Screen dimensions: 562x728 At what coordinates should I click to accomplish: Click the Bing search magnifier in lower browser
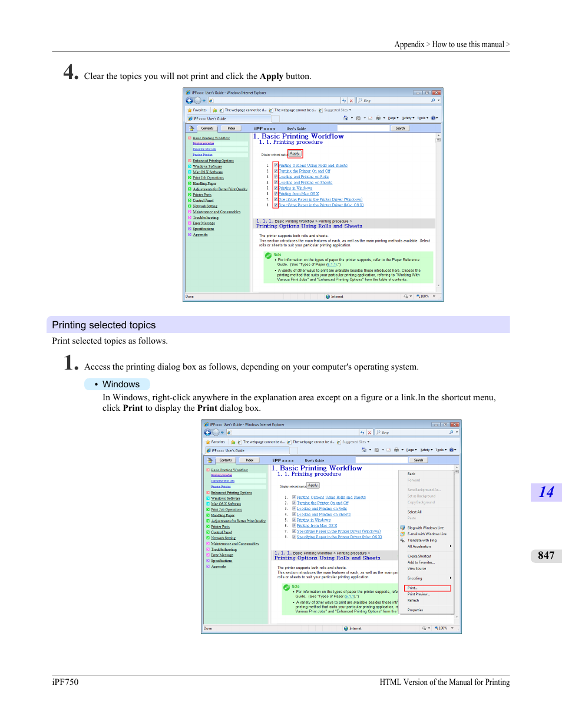pyautogui.click(x=451, y=433)
